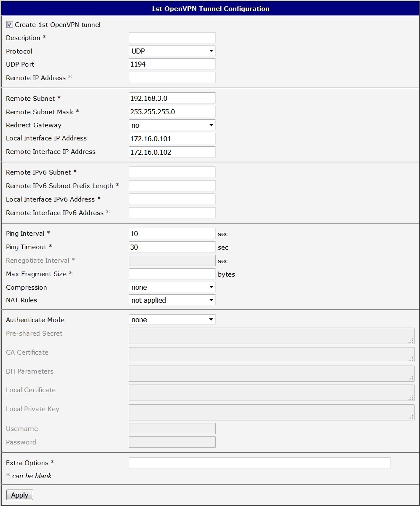Click the 'Redirect Gateway' label

coord(34,125)
